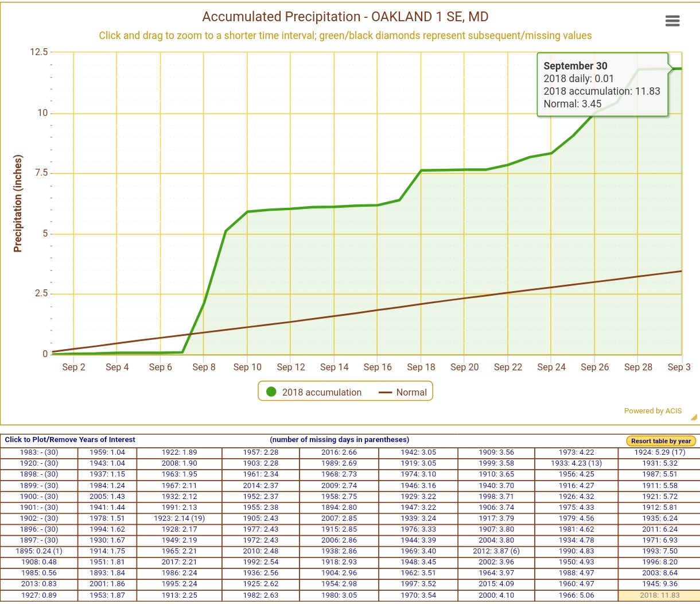Select the 2012: 3.87 (6) entry

[496, 551]
